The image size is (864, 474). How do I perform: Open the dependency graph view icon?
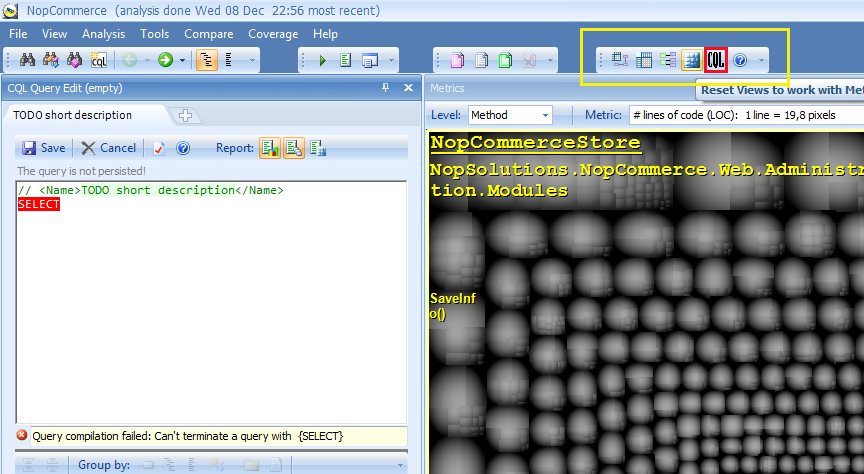click(x=620, y=60)
